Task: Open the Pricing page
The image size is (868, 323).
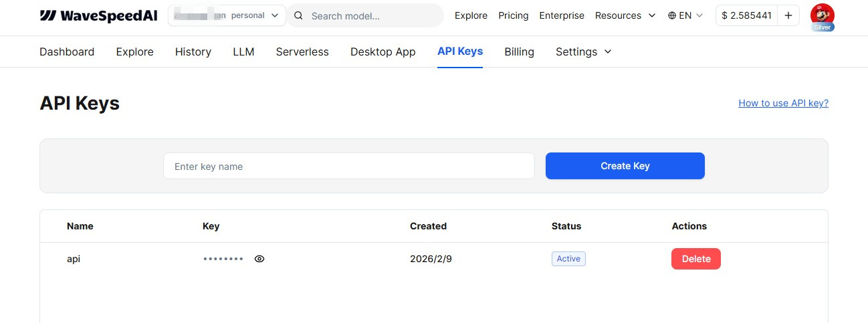Action: click(514, 15)
